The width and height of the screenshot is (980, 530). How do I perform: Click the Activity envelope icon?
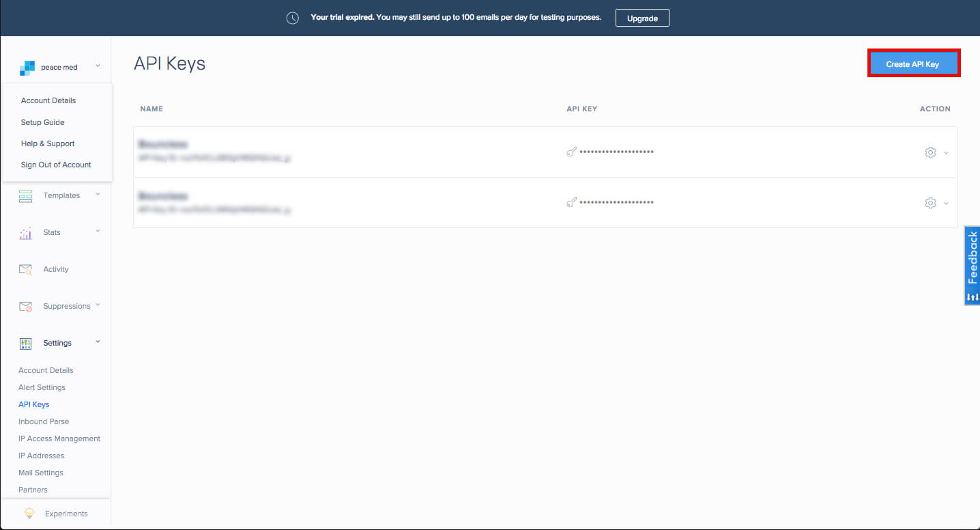point(25,269)
